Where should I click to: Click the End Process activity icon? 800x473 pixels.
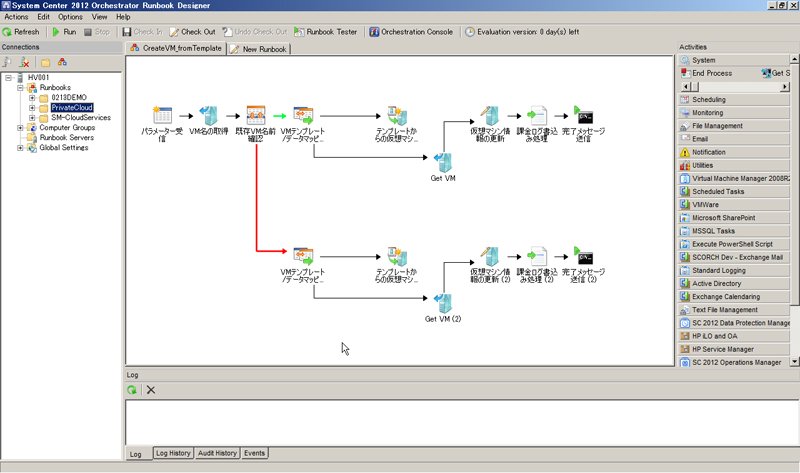686,73
